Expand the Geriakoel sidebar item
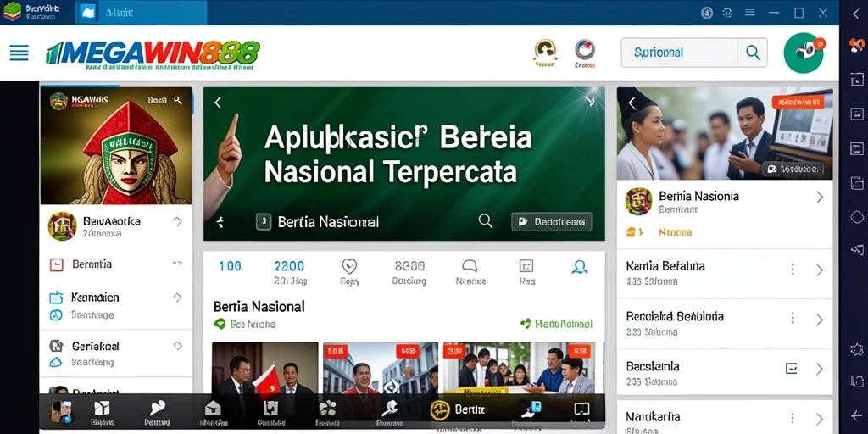Screen dimensions: 868x434 [x=177, y=346]
